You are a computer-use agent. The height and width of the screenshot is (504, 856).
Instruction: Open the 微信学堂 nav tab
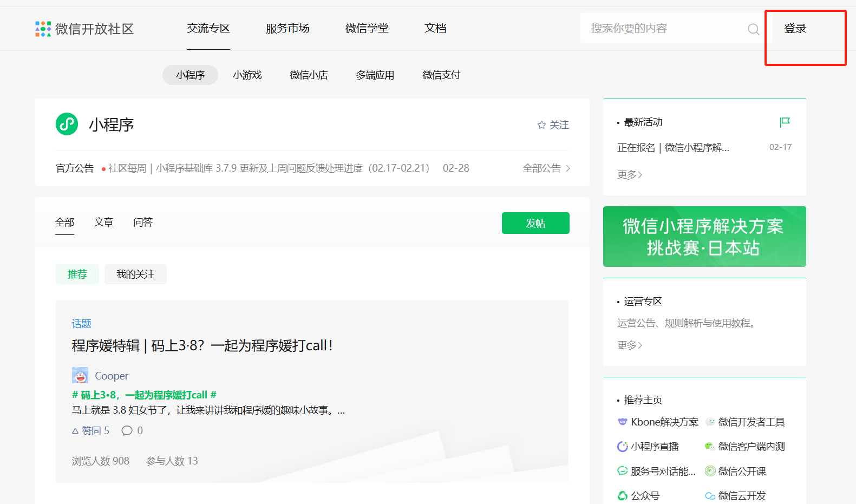coord(367,28)
